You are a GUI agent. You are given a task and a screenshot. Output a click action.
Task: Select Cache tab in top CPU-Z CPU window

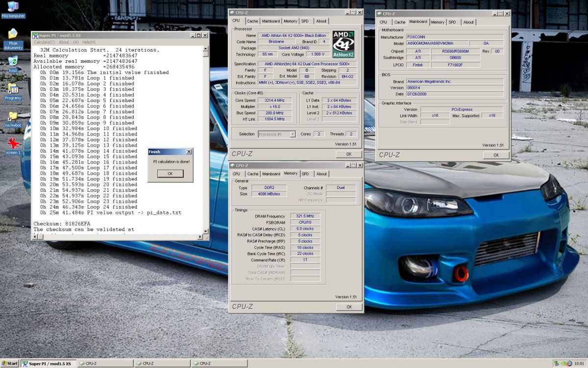(252, 21)
